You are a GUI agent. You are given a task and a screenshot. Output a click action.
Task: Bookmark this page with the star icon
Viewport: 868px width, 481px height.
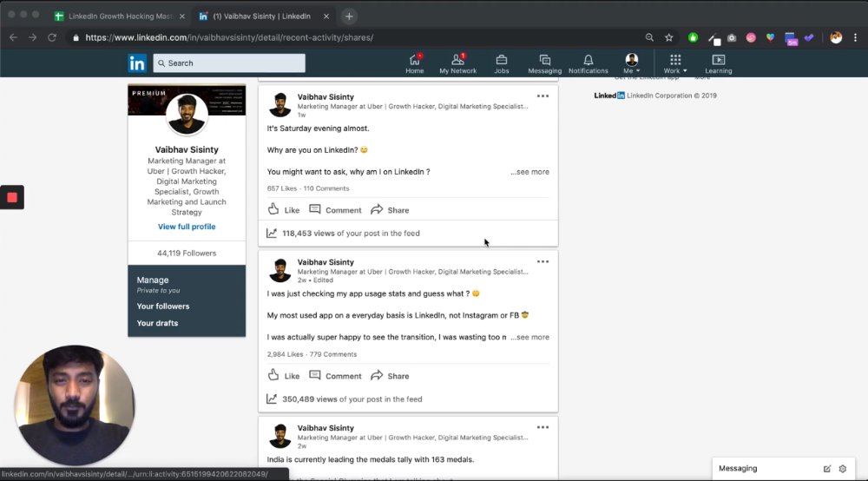(x=668, y=37)
